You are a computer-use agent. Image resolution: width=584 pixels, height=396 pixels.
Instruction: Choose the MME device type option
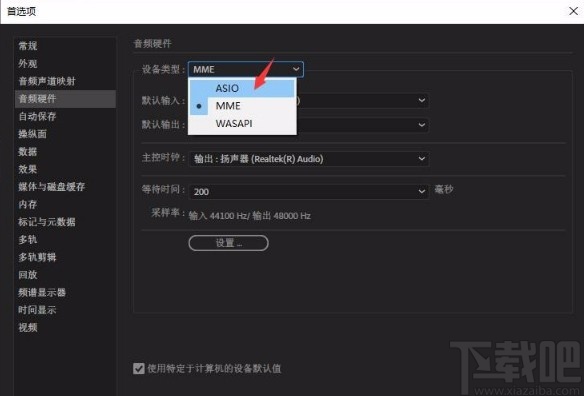[x=242, y=106]
